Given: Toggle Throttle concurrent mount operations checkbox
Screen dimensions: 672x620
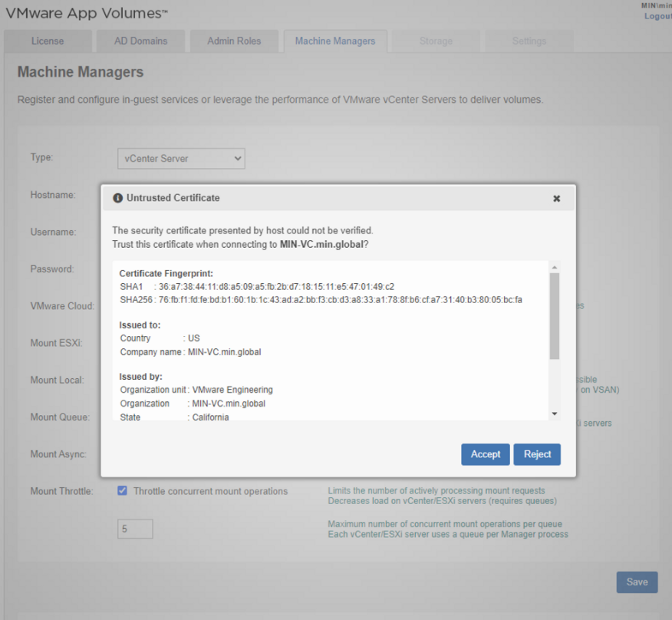Looking at the screenshot, I should 122,490.
